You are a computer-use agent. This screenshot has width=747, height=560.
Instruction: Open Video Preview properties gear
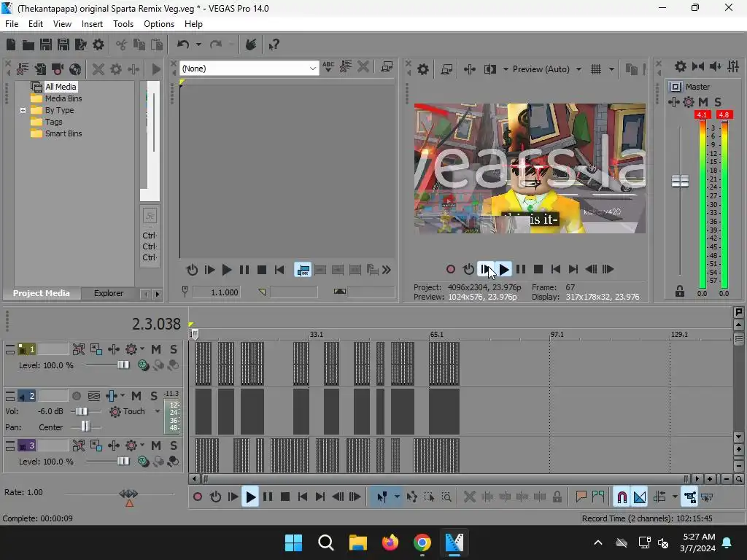tap(423, 69)
